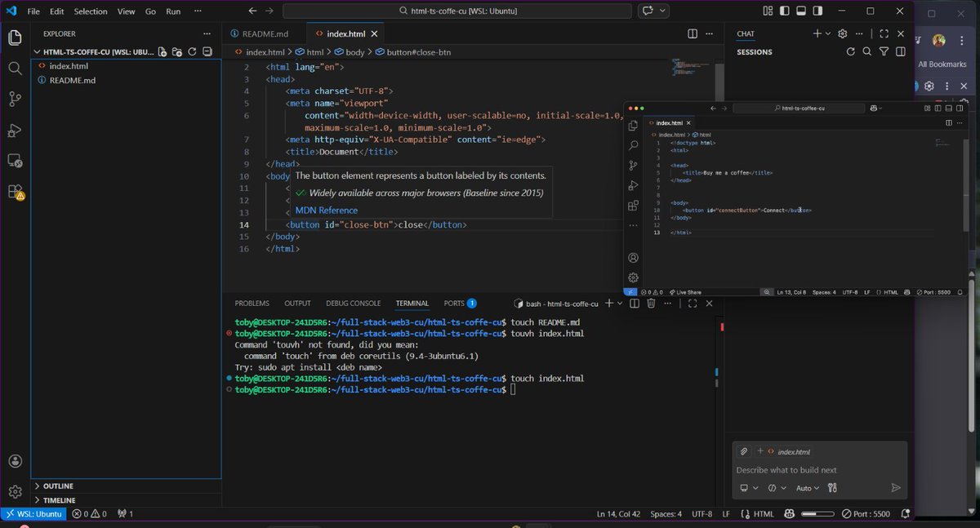Filter chat sessions

(884, 51)
